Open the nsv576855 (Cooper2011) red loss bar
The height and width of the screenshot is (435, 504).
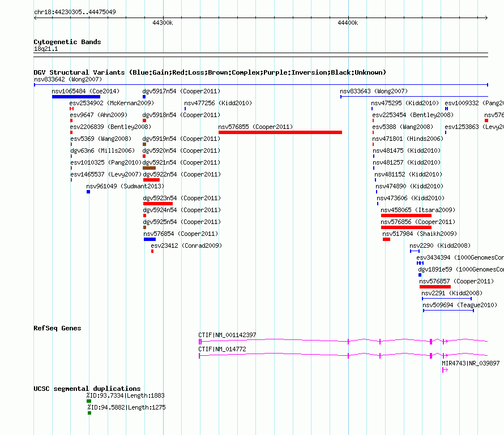click(280, 132)
